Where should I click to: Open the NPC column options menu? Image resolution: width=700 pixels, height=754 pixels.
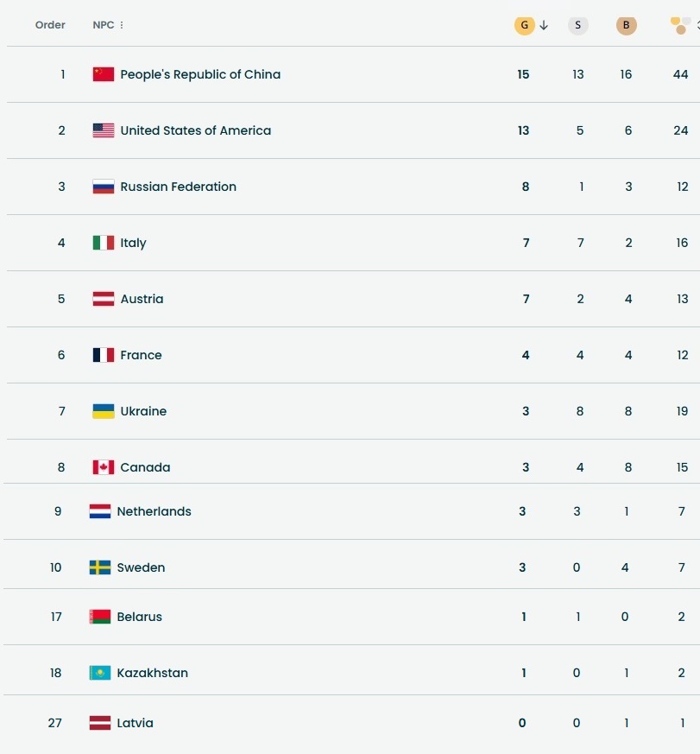pos(122,25)
